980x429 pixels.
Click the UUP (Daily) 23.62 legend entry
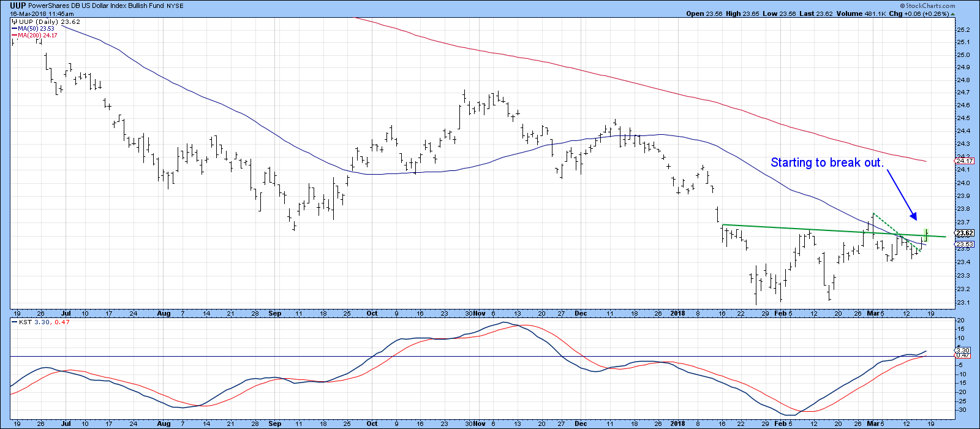click(50, 21)
